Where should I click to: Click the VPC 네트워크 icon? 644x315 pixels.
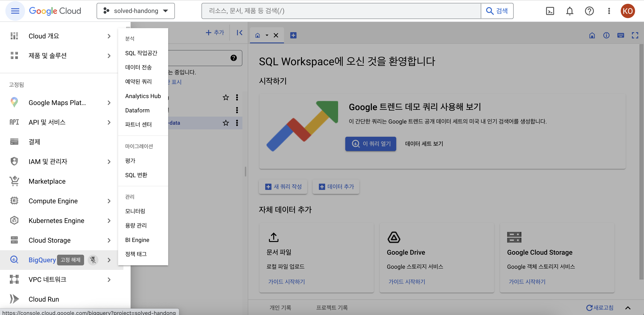click(x=14, y=279)
